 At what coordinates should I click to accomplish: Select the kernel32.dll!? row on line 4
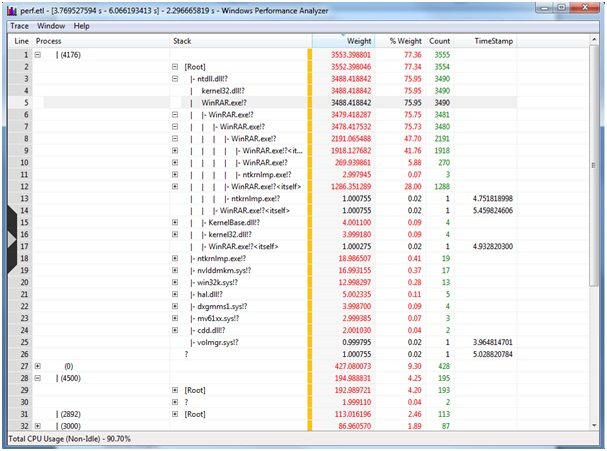(223, 91)
